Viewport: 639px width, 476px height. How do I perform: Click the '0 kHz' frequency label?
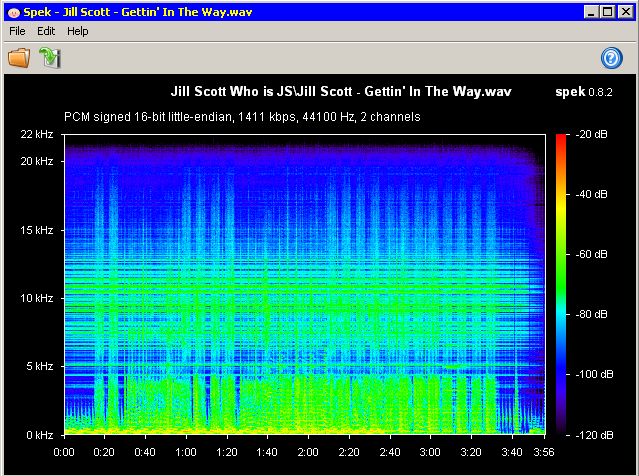tap(40, 435)
